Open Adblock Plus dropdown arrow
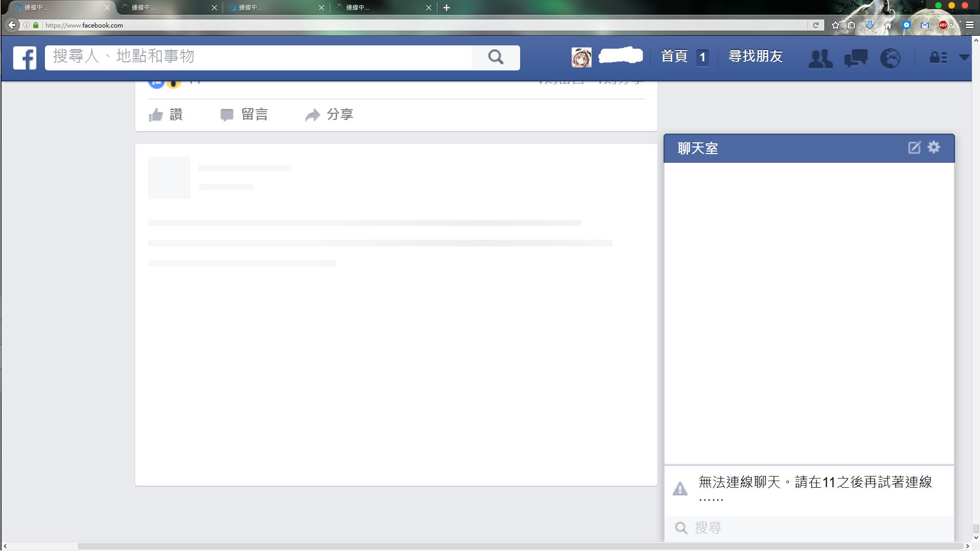 pyautogui.click(x=951, y=25)
